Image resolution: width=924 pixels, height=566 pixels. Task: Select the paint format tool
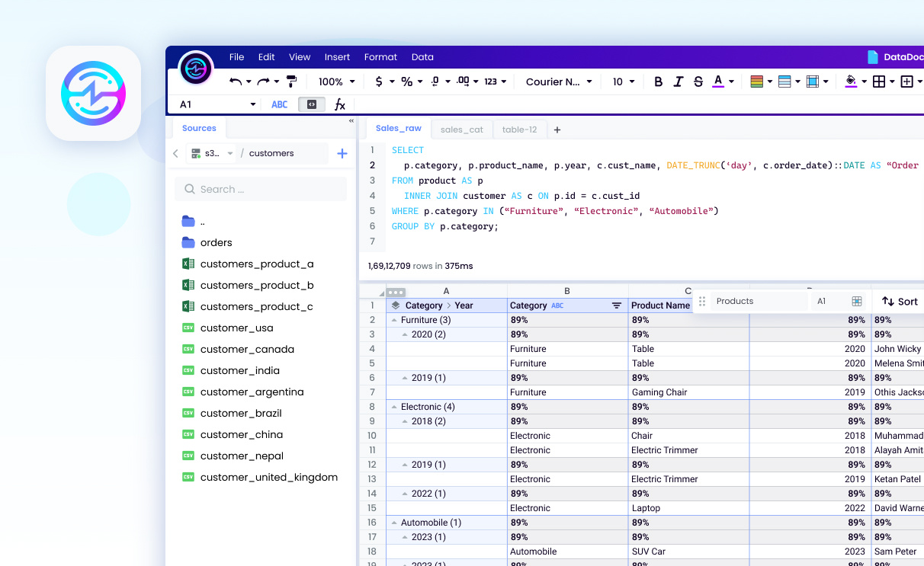coord(290,80)
